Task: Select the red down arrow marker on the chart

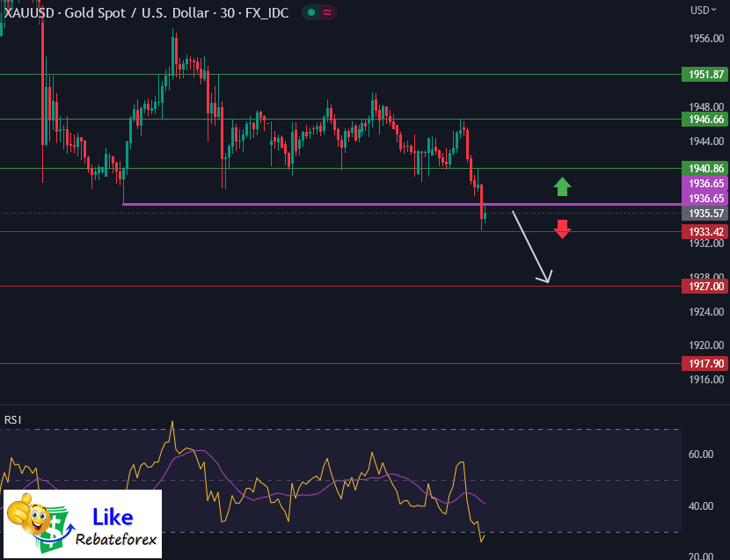Action: coord(562,229)
